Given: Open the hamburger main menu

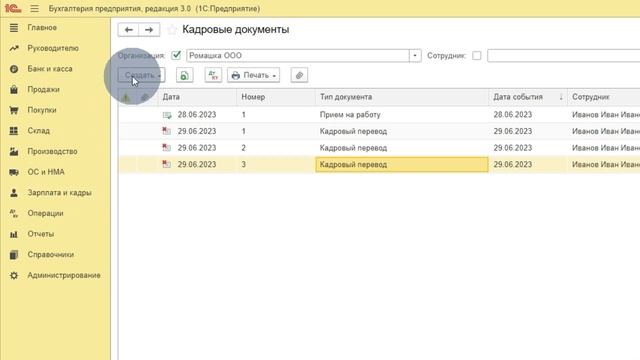Looking at the screenshot, I should (x=34, y=8).
